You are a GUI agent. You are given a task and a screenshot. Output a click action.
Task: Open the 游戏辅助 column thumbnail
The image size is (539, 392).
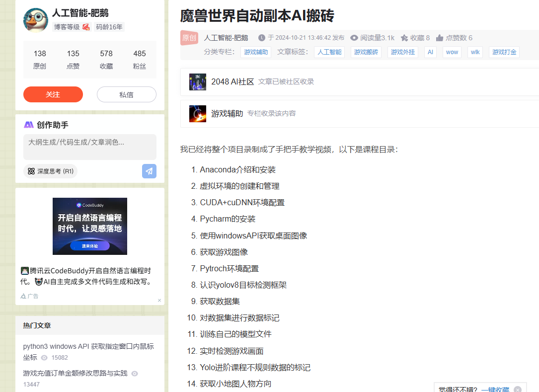click(x=198, y=114)
